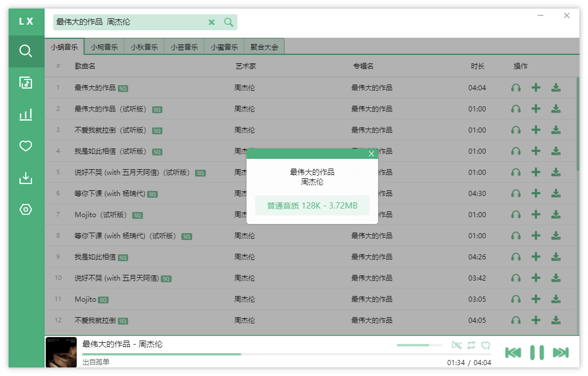
Task: Open the download manager
Action: (x=26, y=178)
